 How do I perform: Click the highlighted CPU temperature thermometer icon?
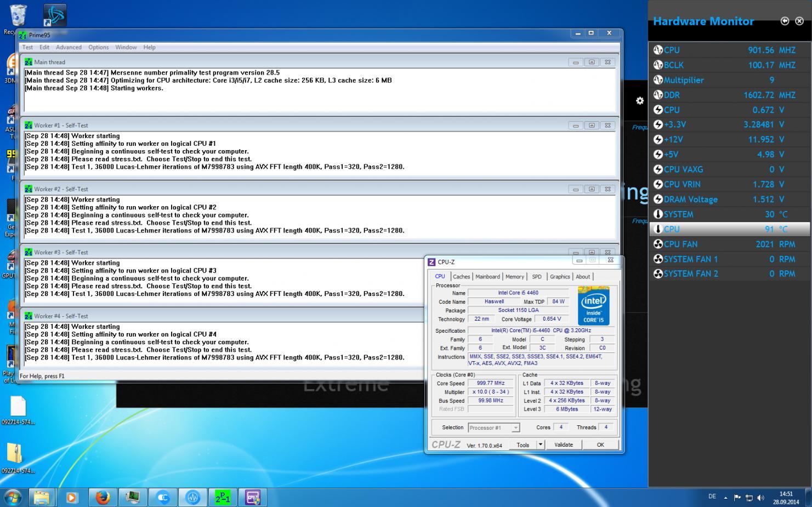click(x=658, y=229)
